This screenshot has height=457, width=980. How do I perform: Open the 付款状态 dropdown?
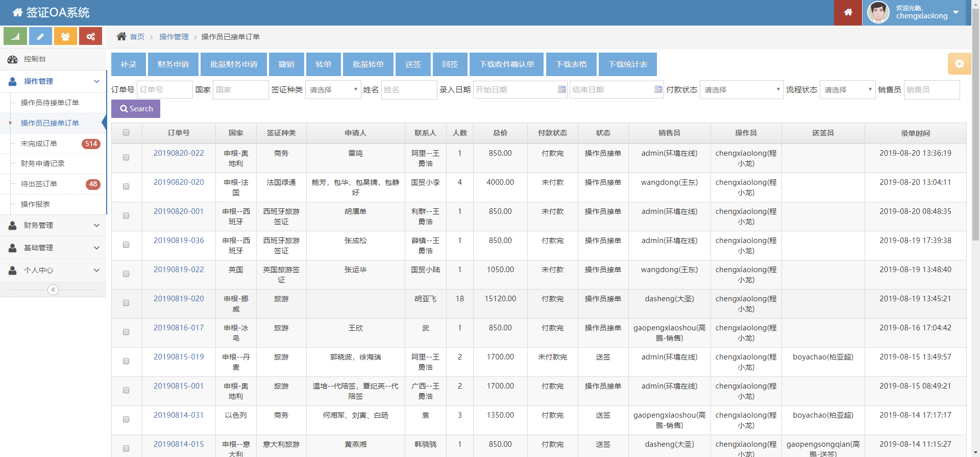point(742,89)
